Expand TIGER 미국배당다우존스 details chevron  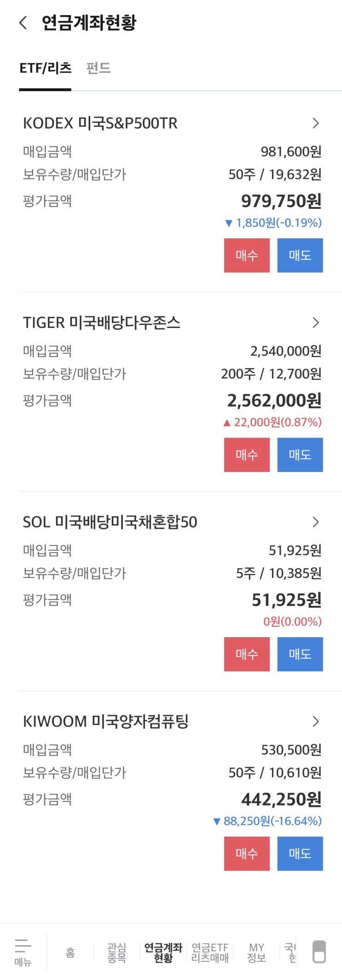(316, 323)
